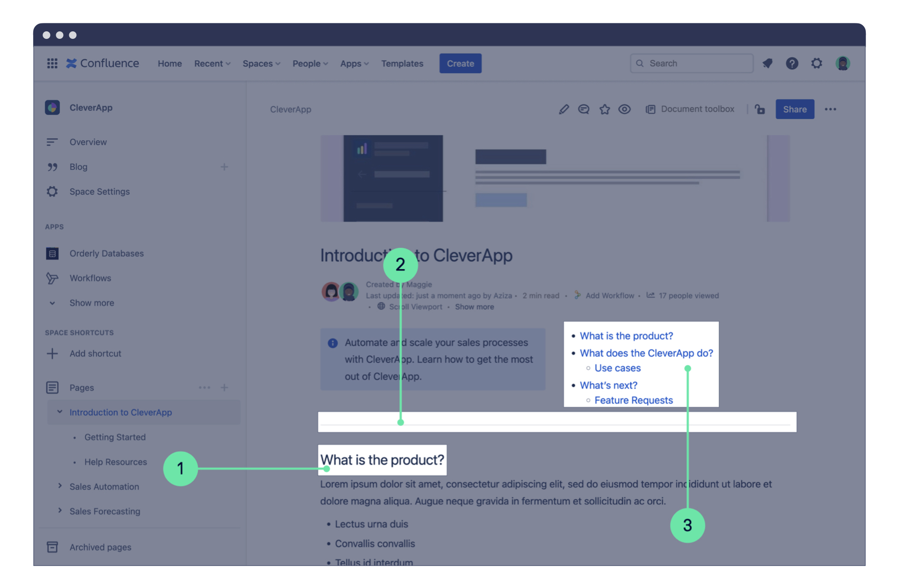This screenshot has width=899, height=588.
Task: Click the Add shortcut under Space Shortcuts
Action: (x=95, y=353)
